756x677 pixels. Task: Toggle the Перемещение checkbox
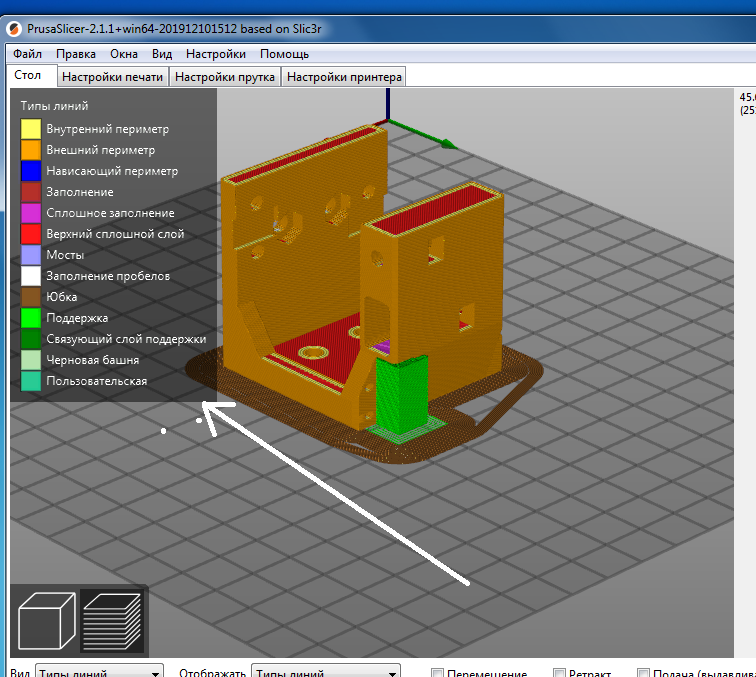pyautogui.click(x=437, y=673)
